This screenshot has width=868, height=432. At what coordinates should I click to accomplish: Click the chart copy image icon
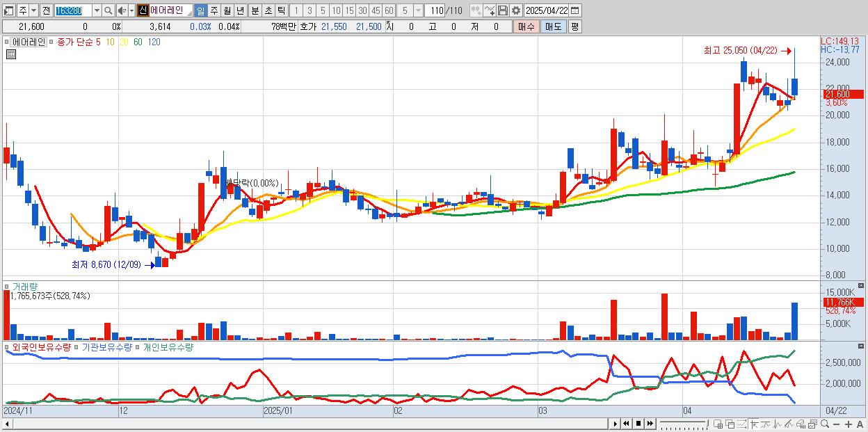point(812,424)
